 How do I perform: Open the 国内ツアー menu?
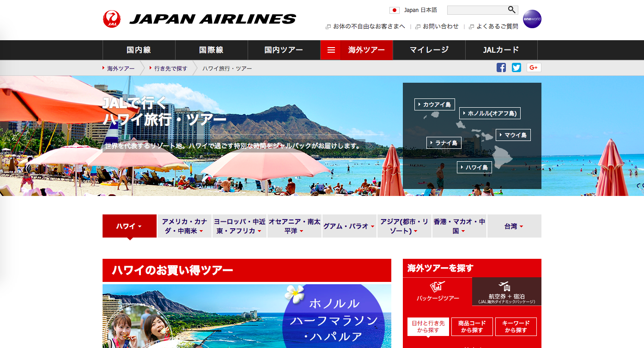pos(284,50)
